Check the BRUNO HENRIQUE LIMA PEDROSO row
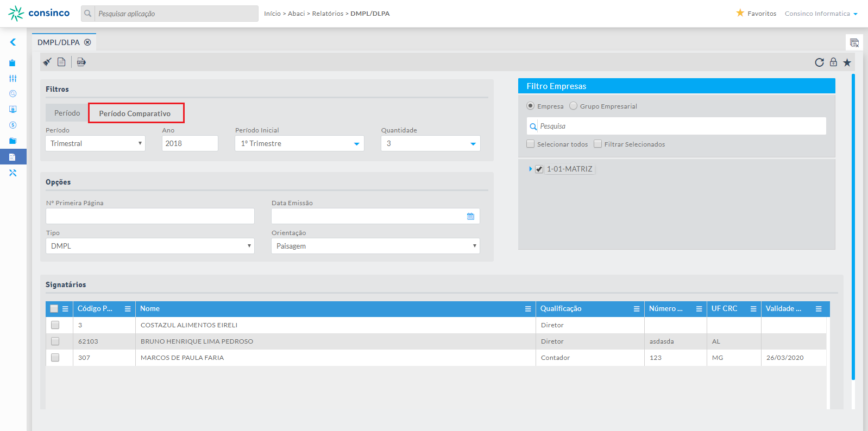This screenshot has width=868, height=431. [x=55, y=341]
